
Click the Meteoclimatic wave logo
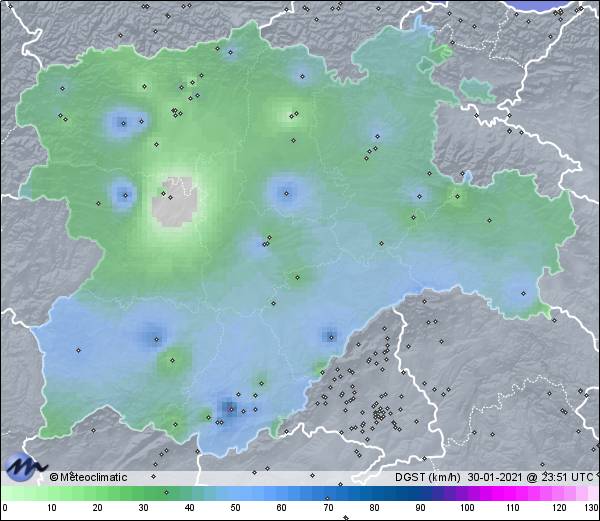tap(25, 467)
